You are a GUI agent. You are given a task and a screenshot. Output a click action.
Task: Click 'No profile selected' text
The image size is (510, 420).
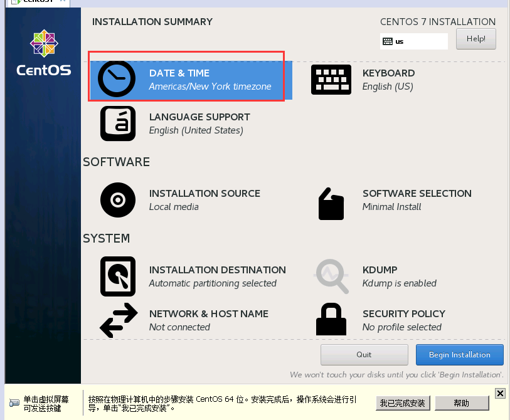[402, 327]
